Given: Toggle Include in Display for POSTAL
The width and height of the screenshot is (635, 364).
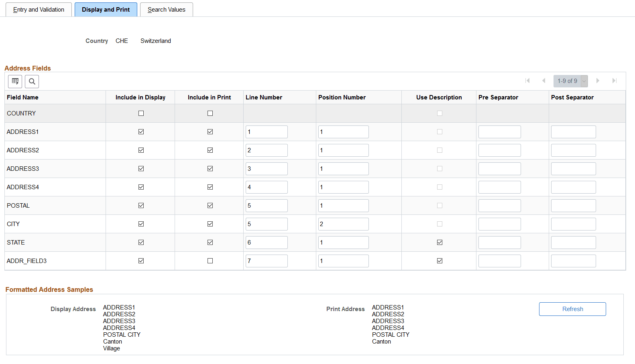Looking at the screenshot, I should (x=141, y=206).
